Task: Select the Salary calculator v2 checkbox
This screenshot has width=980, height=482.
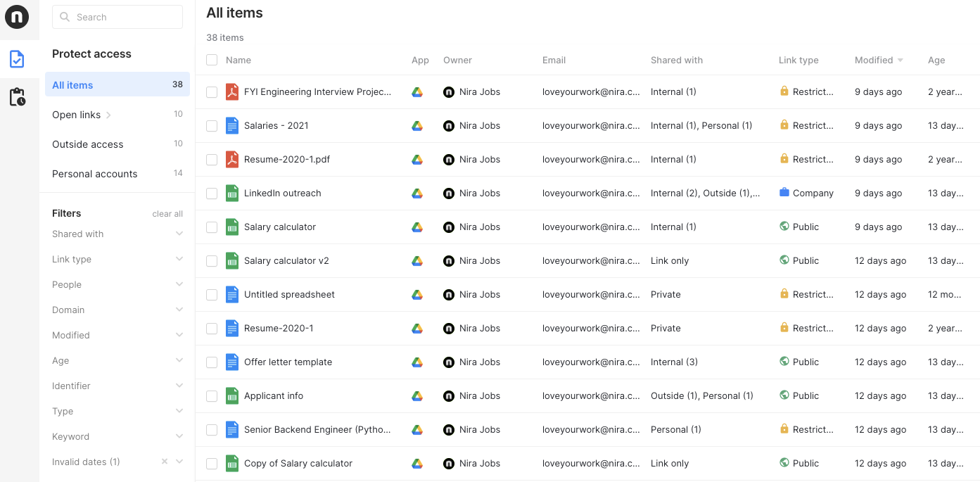Action: [x=212, y=261]
